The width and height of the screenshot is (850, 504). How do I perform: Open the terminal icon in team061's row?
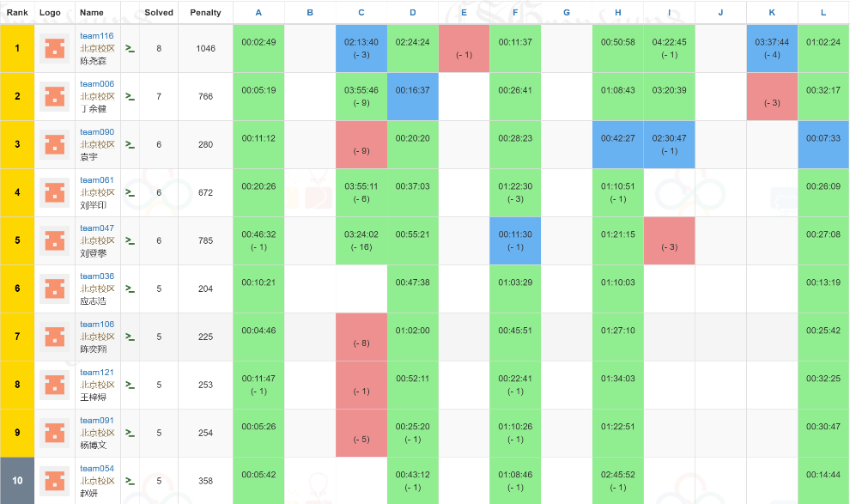(131, 193)
